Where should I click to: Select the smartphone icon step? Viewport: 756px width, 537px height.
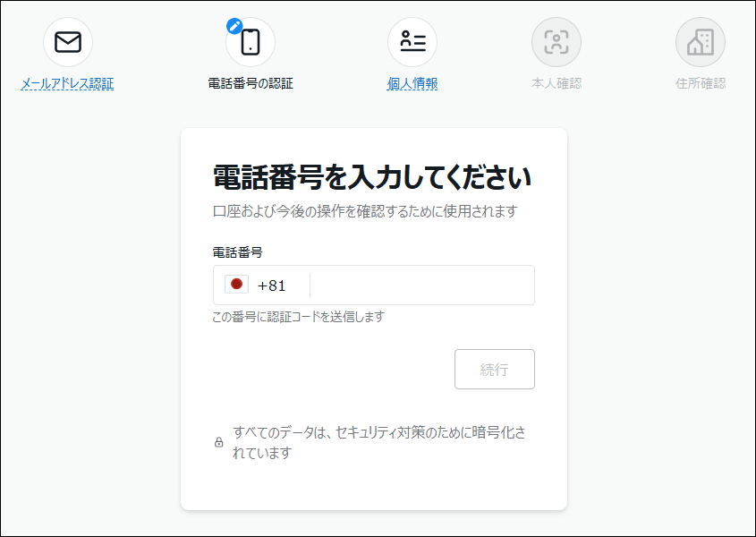[251, 42]
